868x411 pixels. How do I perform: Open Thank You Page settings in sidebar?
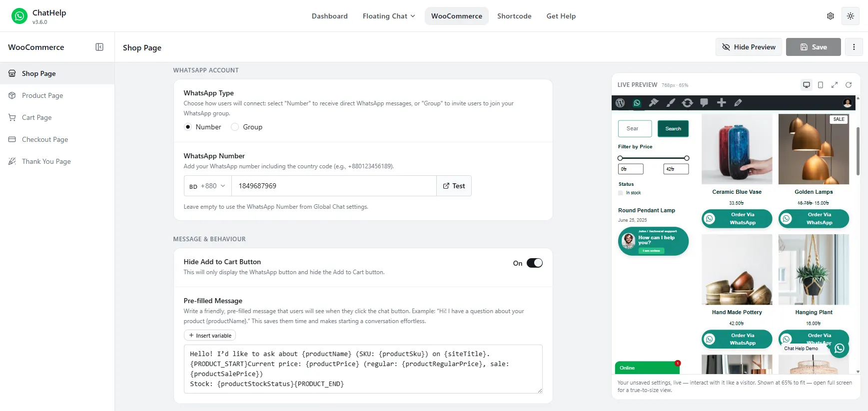click(57, 161)
